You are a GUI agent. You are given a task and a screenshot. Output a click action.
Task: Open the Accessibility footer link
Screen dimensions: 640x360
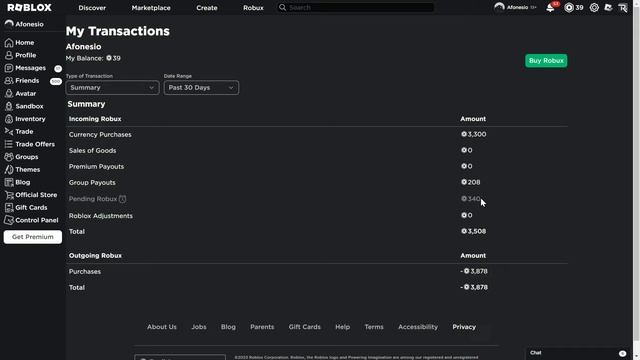coord(418,327)
